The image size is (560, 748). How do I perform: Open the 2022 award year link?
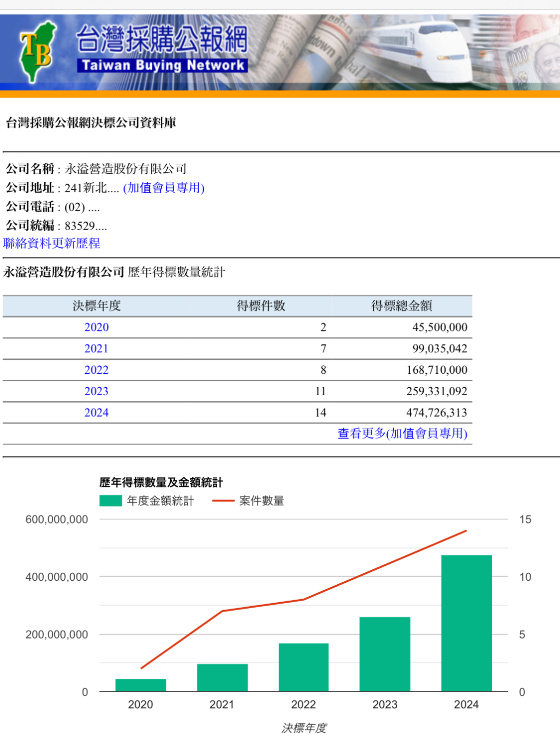(96, 370)
